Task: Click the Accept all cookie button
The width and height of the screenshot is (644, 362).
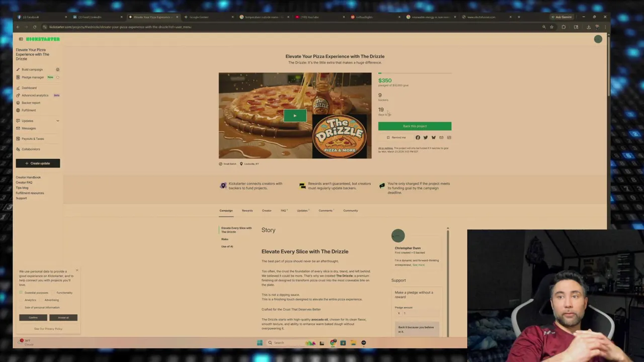Action: pyautogui.click(x=63, y=318)
